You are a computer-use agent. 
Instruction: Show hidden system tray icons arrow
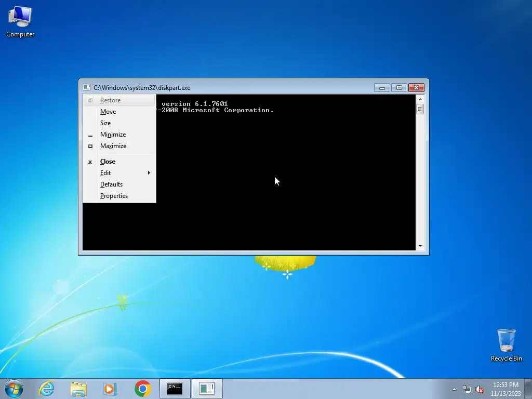tap(454, 389)
